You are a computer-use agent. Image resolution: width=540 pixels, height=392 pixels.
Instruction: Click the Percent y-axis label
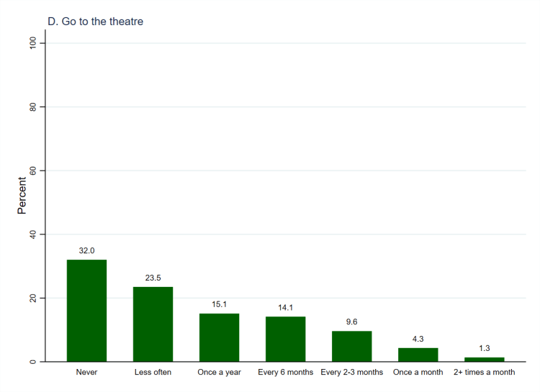[x=22, y=194]
